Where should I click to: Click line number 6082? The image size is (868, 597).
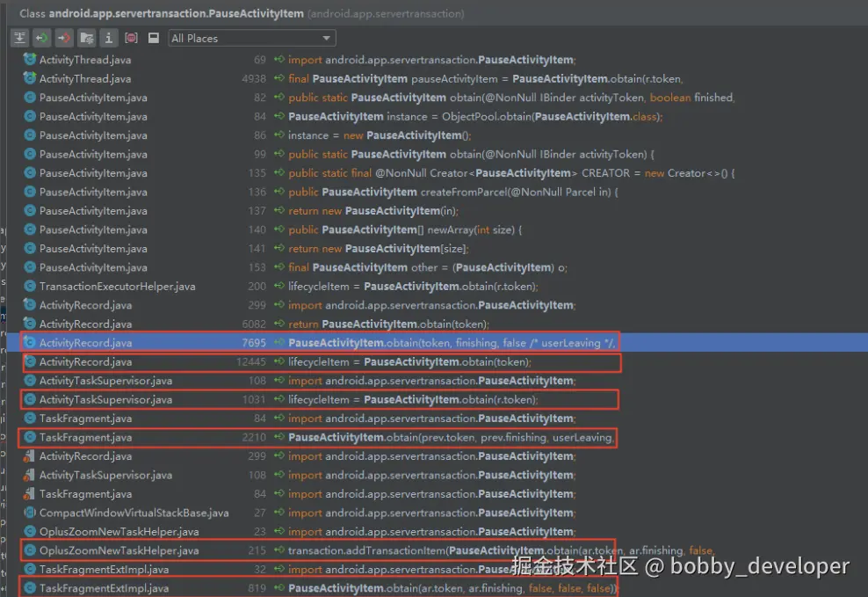click(254, 324)
